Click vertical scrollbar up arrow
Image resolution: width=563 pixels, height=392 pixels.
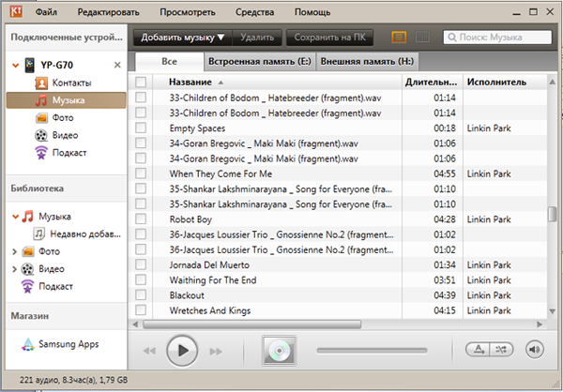tap(553, 83)
